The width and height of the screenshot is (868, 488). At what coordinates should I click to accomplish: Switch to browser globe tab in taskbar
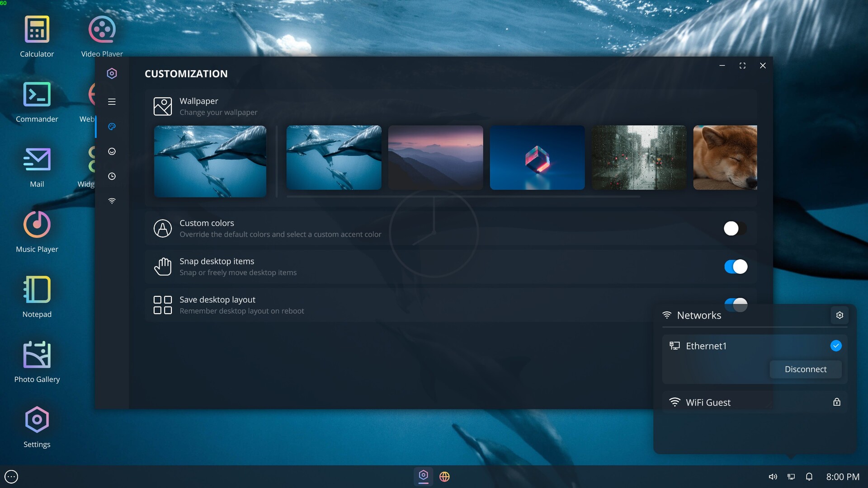(444, 477)
